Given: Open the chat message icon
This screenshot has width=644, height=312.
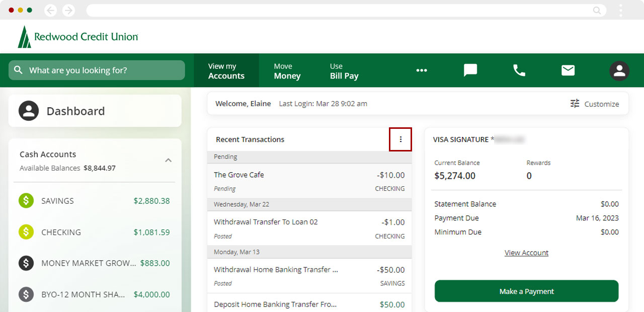Looking at the screenshot, I should [470, 70].
